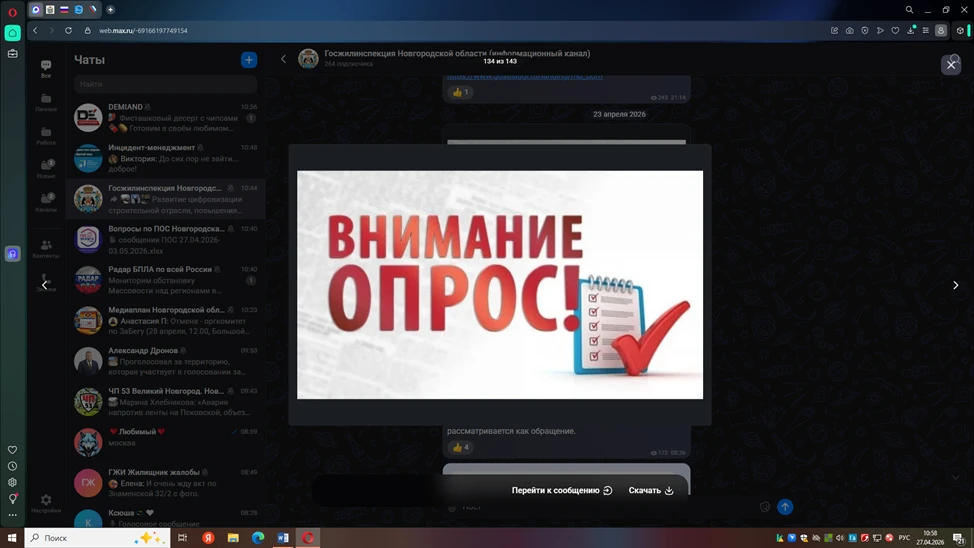Start a new chat with the blue plus button
Screen dimensions: 974x548
click(x=248, y=60)
